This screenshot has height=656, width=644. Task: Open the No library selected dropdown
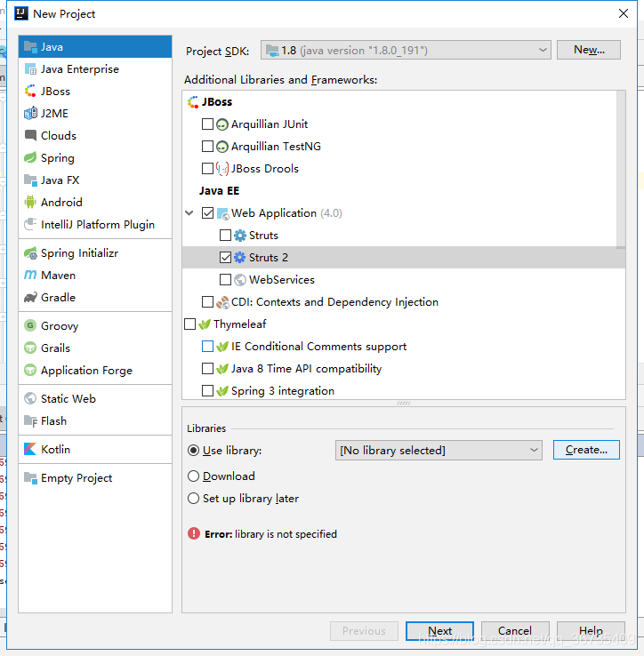(439, 450)
